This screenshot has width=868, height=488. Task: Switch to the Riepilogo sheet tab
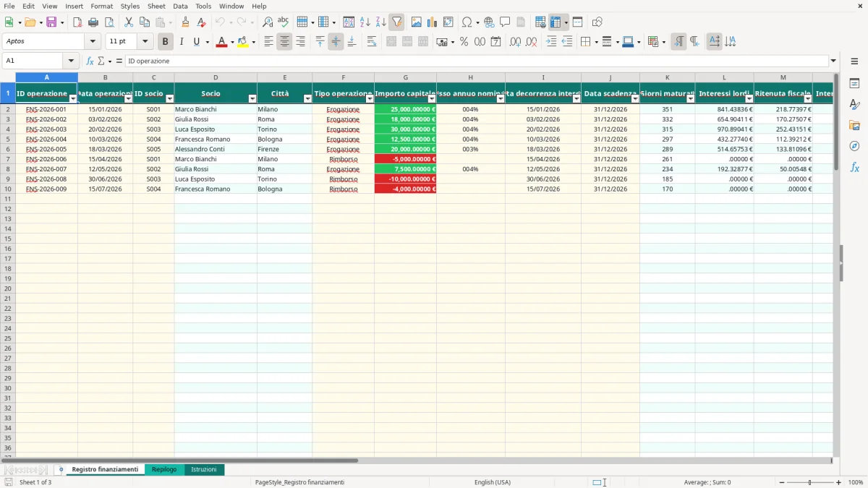[164, 469]
